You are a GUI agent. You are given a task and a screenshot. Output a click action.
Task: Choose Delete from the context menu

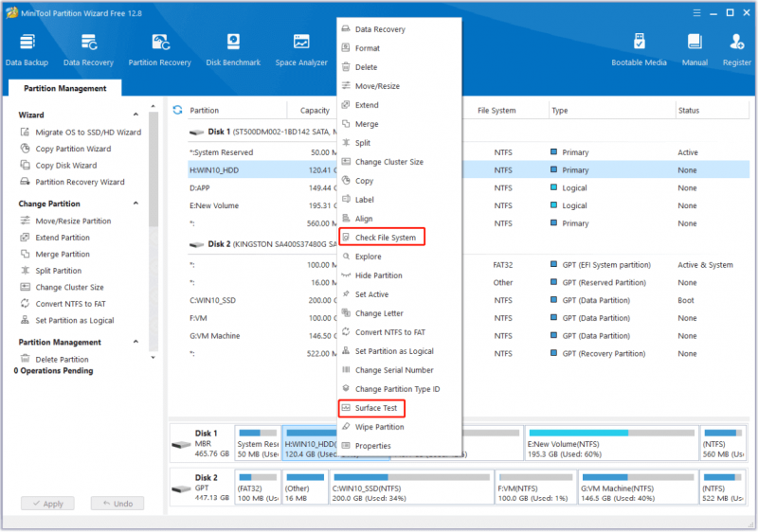point(399,67)
